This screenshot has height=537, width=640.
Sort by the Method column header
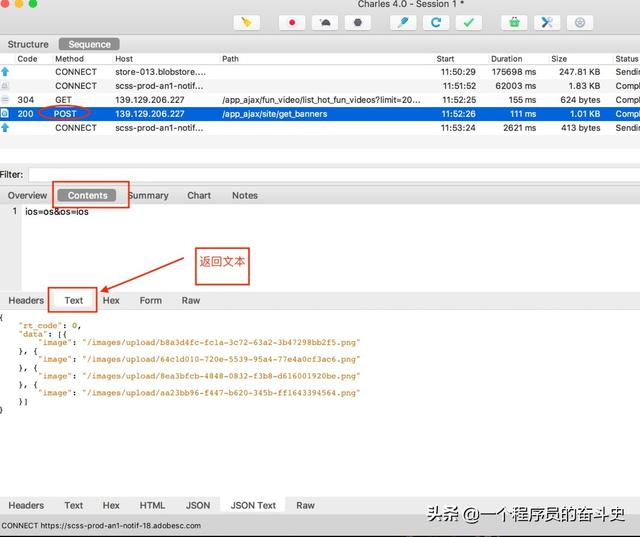(69, 59)
